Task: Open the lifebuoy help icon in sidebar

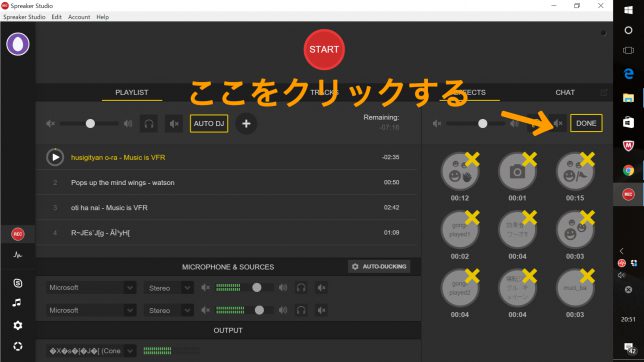Action: click(x=18, y=346)
